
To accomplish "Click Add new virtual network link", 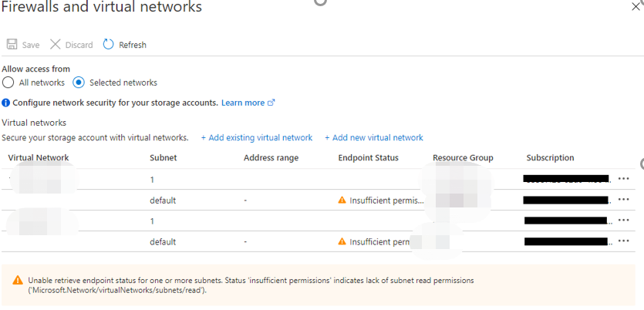I will coord(374,138).
